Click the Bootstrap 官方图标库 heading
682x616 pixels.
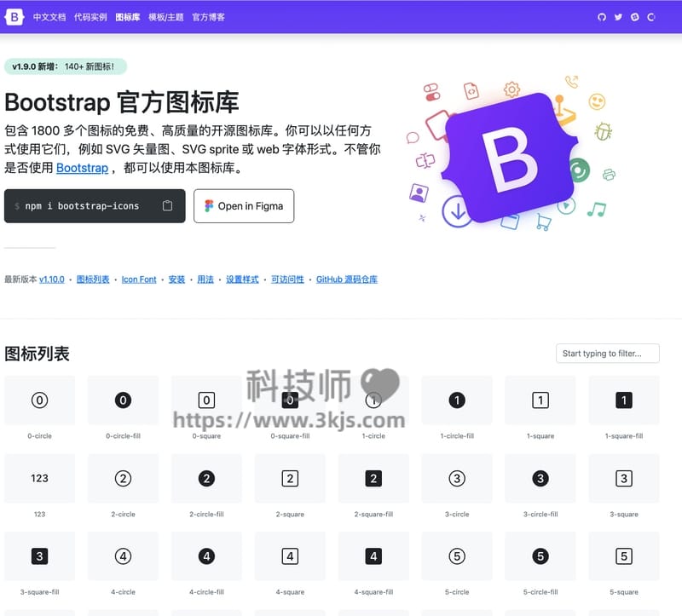[x=122, y=102]
